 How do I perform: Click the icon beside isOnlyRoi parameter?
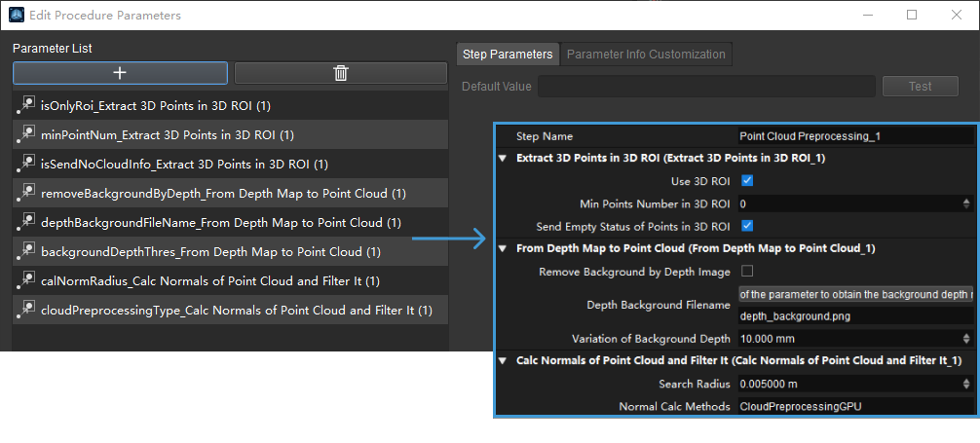[25, 105]
